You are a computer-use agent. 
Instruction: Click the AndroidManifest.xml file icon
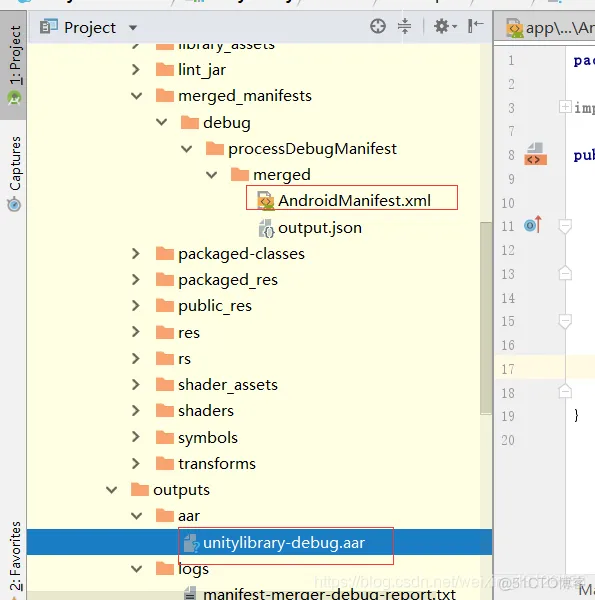pyautogui.click(x=266, y=201)
